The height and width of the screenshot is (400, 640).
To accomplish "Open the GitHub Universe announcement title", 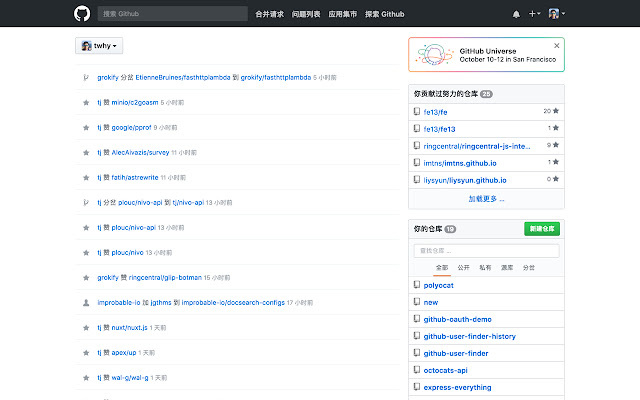I will point(488,51).
